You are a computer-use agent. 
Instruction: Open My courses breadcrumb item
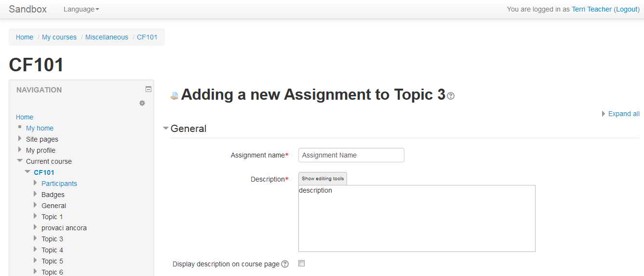[59, 37]
